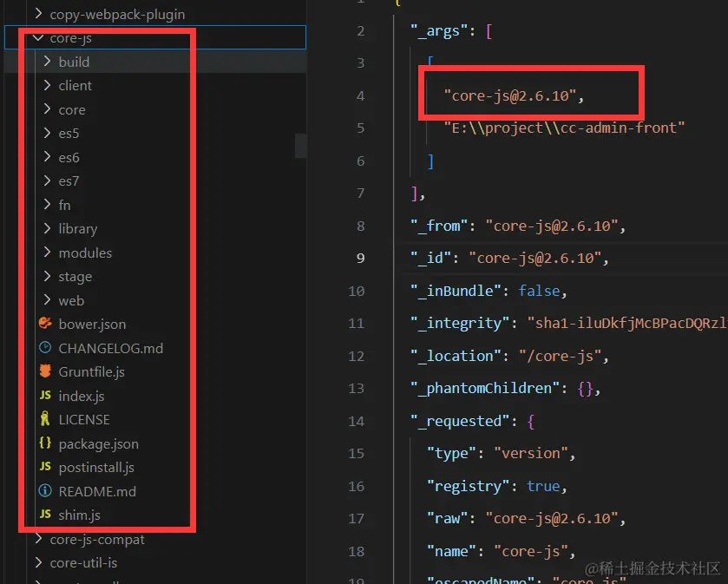Click the "core-js@2.6.10" string on line 4
Image resolution: width=728 pixels, height=584 pixels.
click(510, 95)
